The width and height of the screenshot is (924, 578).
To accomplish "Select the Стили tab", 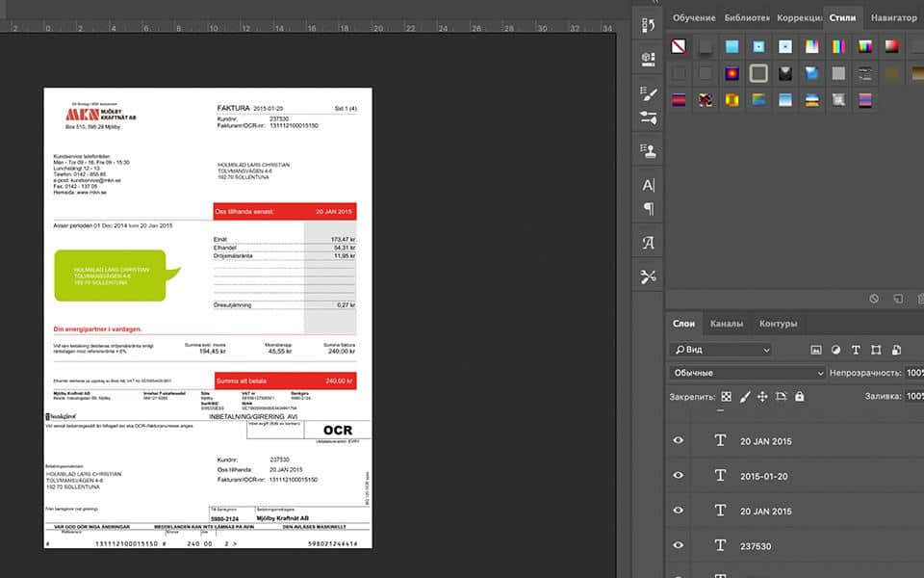I will pyautogui.click(x=843, y=17).
